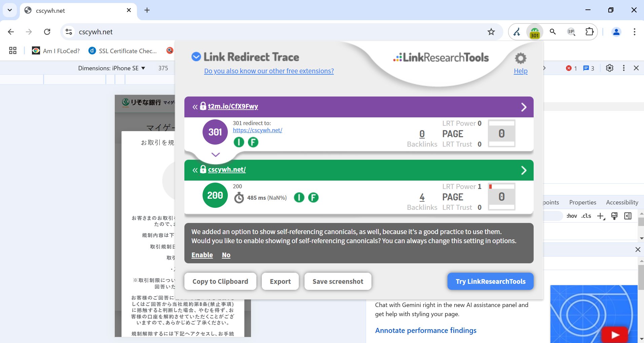Open DevTools settings gear
Viewport: 644px width, 343px height.
(x=610, y=68)
